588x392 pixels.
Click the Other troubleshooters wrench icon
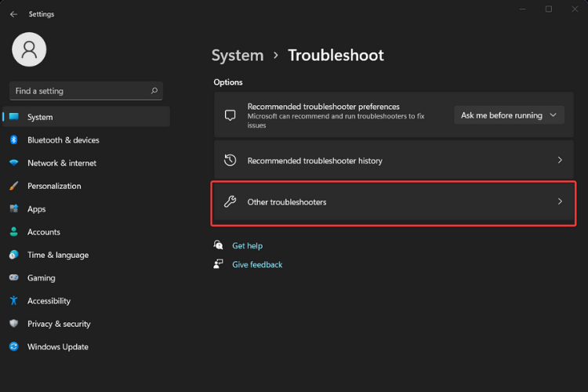click(230, 202)
